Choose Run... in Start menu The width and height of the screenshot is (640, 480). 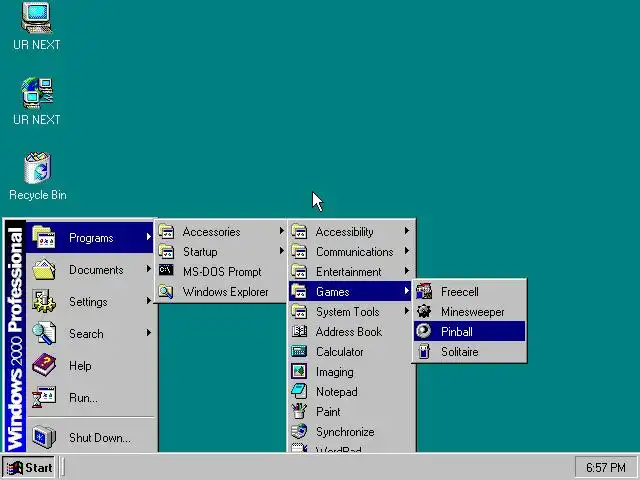click(x=90, y=398)
